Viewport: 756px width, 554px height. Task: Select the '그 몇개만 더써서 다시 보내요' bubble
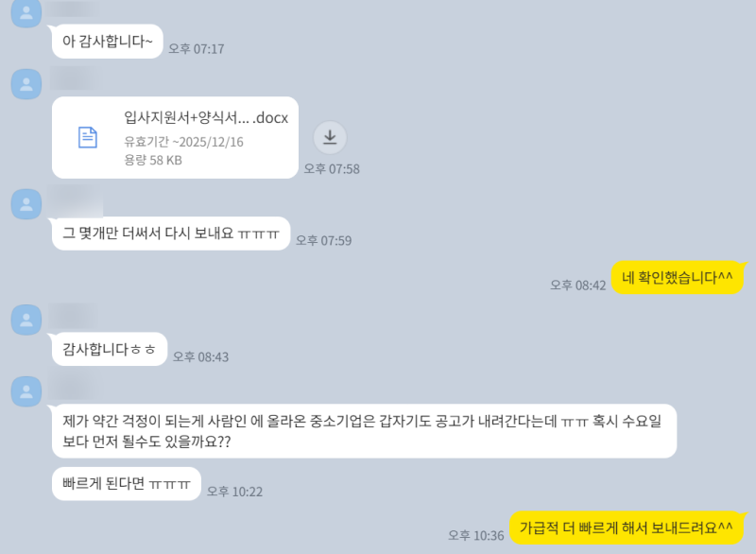pyautogui.click(x=171, y=234)
